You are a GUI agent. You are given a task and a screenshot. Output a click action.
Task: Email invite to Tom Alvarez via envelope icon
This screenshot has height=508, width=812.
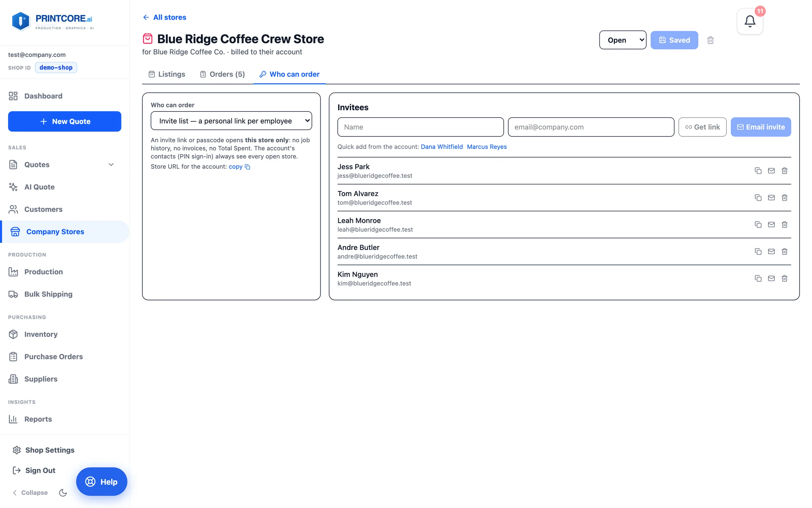pyautogui.click(x=771, y=197)
